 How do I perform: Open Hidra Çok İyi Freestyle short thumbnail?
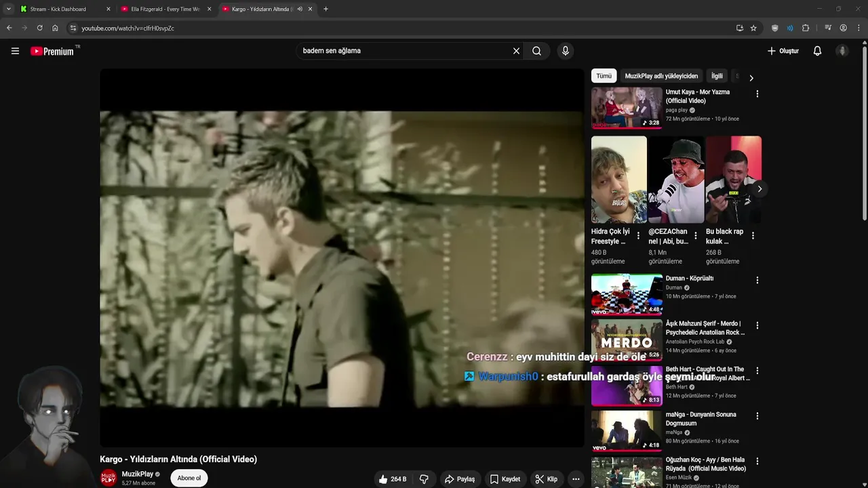[618, 180]
